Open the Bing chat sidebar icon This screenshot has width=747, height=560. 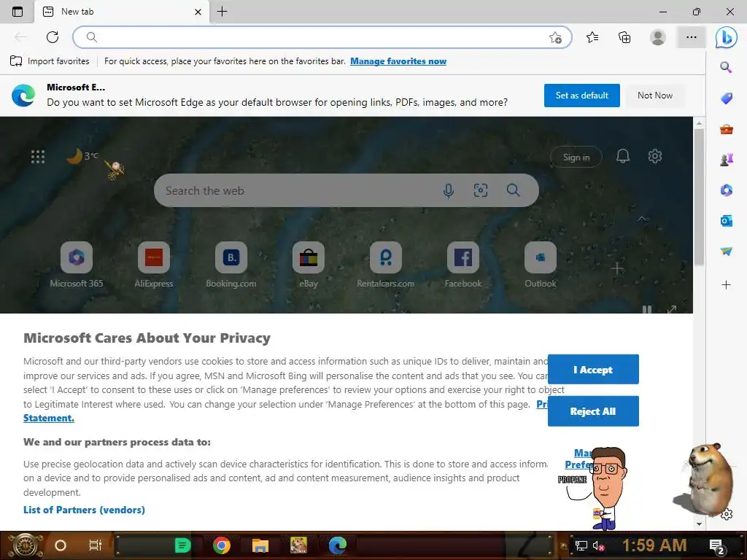(x=726, y=38)
